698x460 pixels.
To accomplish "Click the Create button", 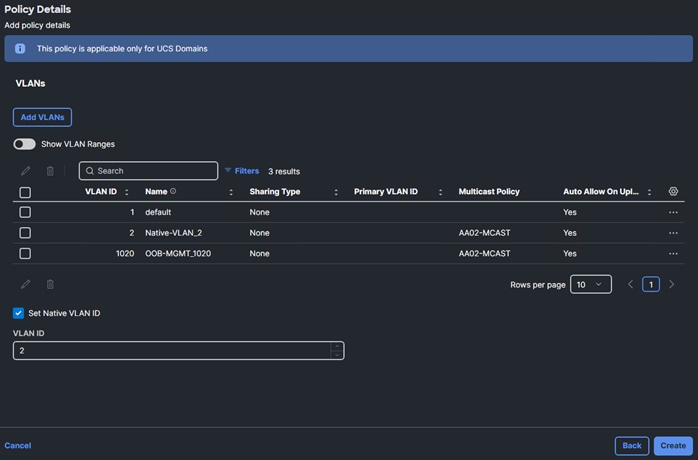I will tap(673, 445).
